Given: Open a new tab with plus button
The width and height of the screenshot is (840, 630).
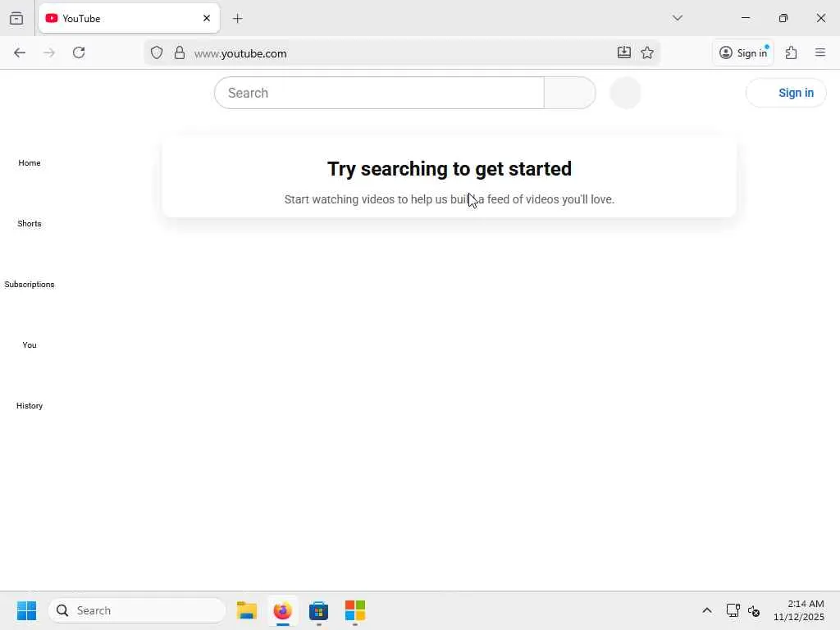Looking at the screenshot, I should [237, 19].
